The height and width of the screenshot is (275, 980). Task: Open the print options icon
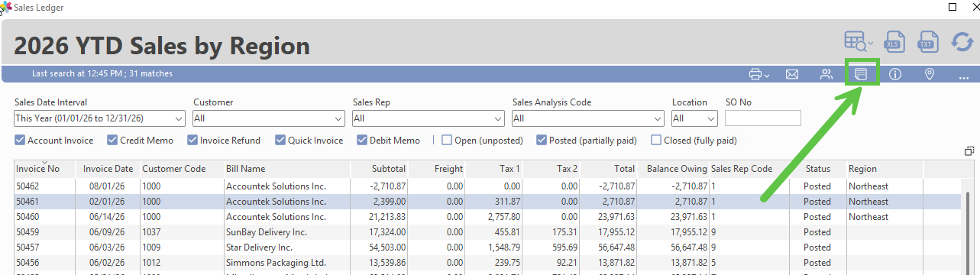click(758, 74)
